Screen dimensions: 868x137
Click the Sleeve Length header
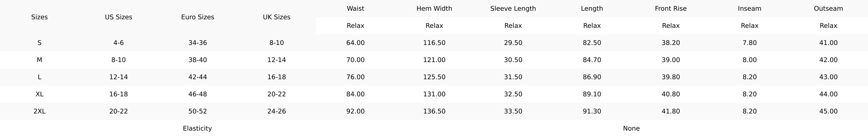513,9
